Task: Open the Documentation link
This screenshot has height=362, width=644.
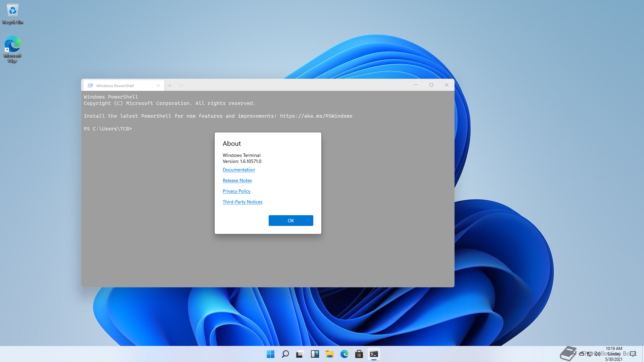Action: coord(239,170)
